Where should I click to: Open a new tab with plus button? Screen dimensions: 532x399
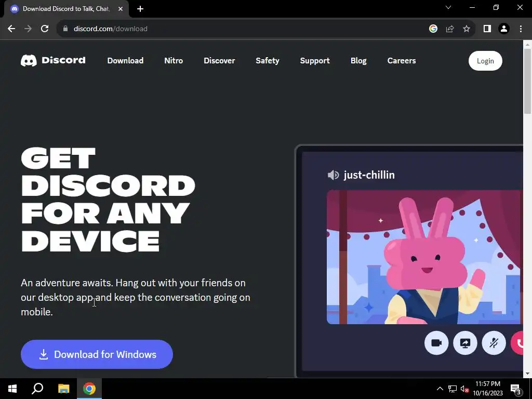click(x=140, y=9)
